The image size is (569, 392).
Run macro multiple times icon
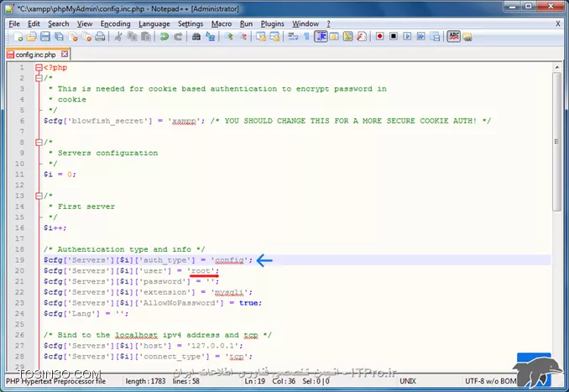point(421,37)
